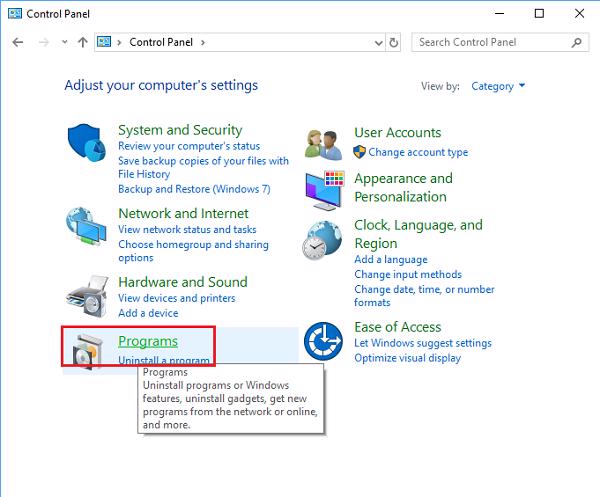
Task: Click Change account type link
Action: pyautogui.click(x=418, y=152)
